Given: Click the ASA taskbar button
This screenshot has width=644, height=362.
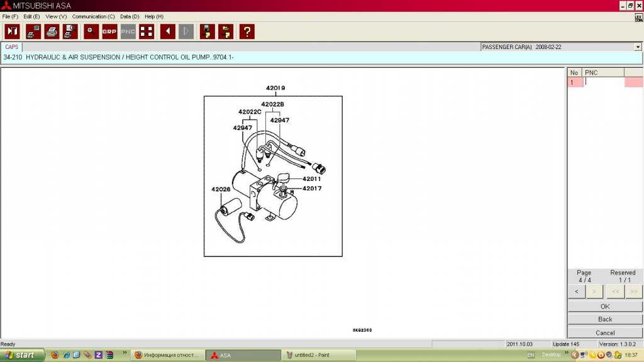Looking at the screenshot, I should pyautogui.click(x=243, y=355).
